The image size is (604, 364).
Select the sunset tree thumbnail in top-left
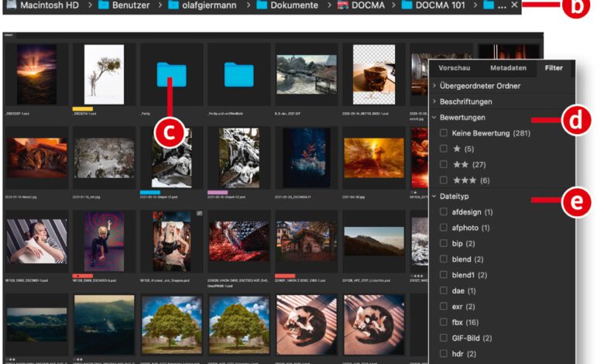(x=36, y=74)
